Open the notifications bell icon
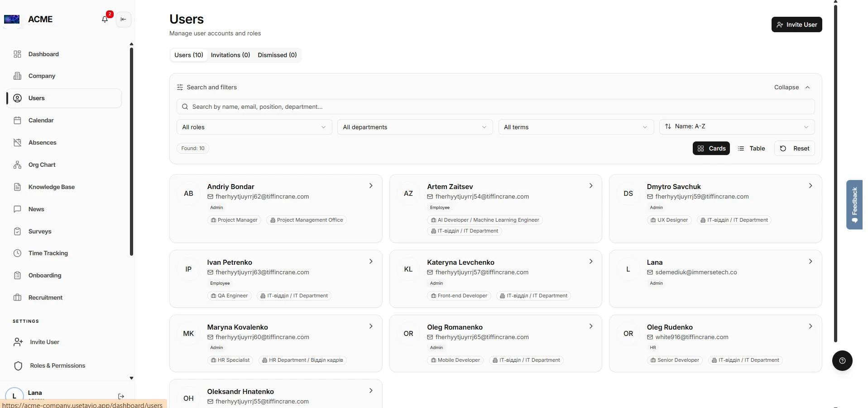The image size is (868, 408). [x=105, y=19]
